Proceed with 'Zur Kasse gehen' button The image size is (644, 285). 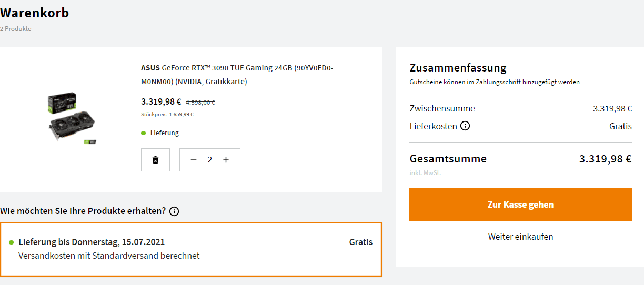pos(520,205)
